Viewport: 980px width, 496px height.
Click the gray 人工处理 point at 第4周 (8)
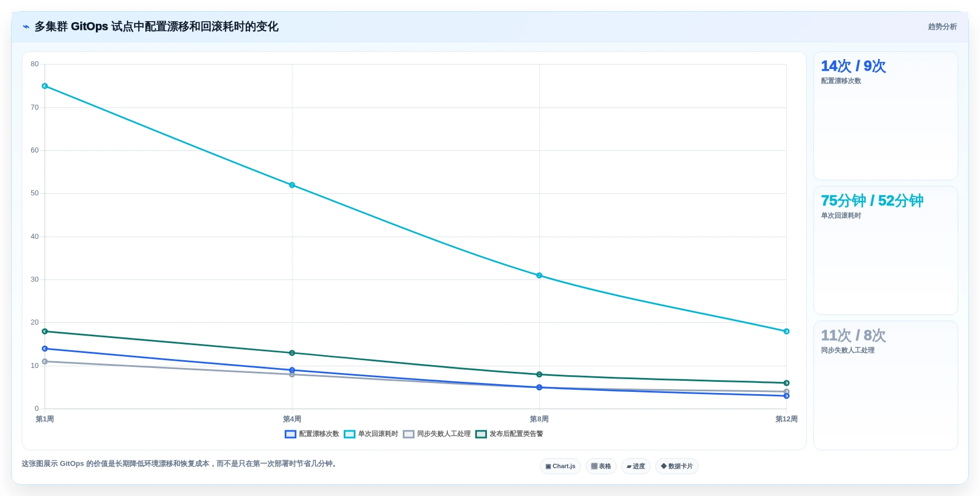(292, 375)
